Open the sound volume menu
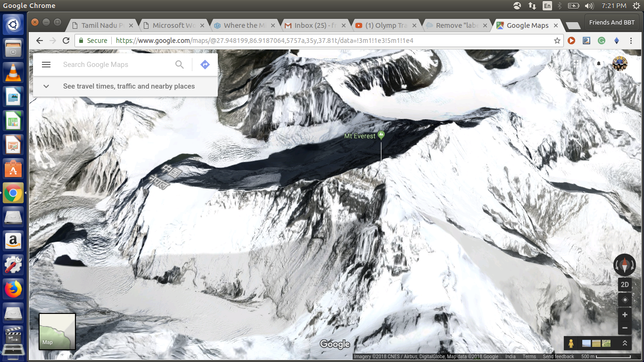 (589, 6)
